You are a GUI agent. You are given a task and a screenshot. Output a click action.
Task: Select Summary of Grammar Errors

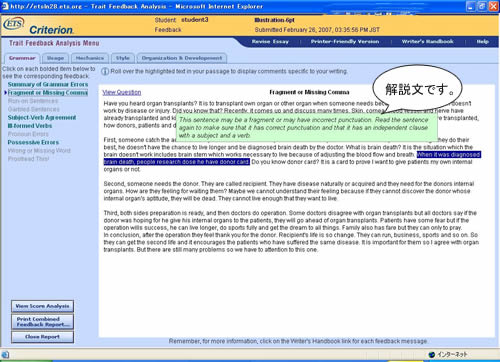[x=48, y=84]
